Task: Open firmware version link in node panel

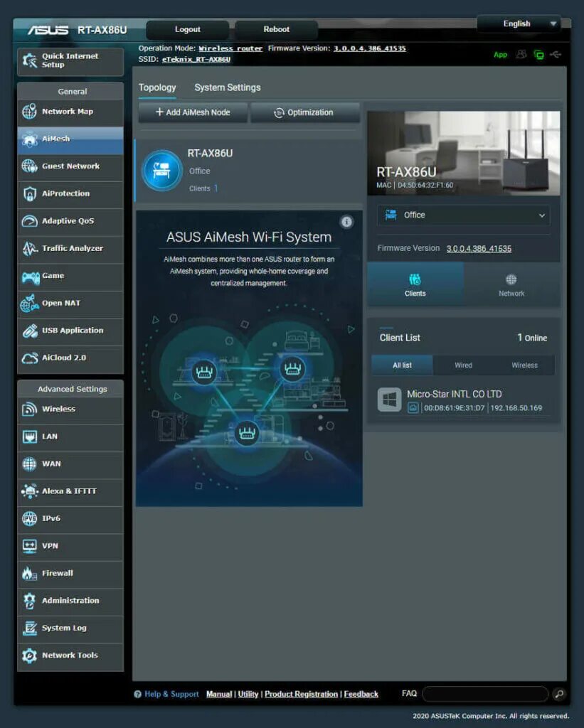Action: pyautogui.click(x=479, y=249)
